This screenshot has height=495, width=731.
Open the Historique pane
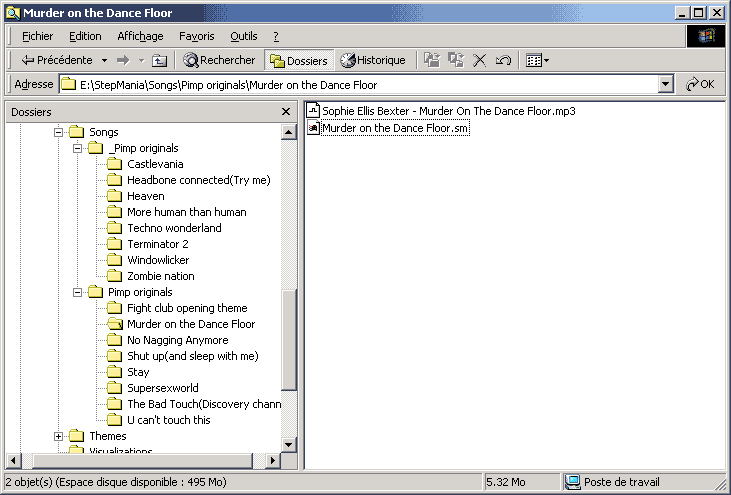372,60
